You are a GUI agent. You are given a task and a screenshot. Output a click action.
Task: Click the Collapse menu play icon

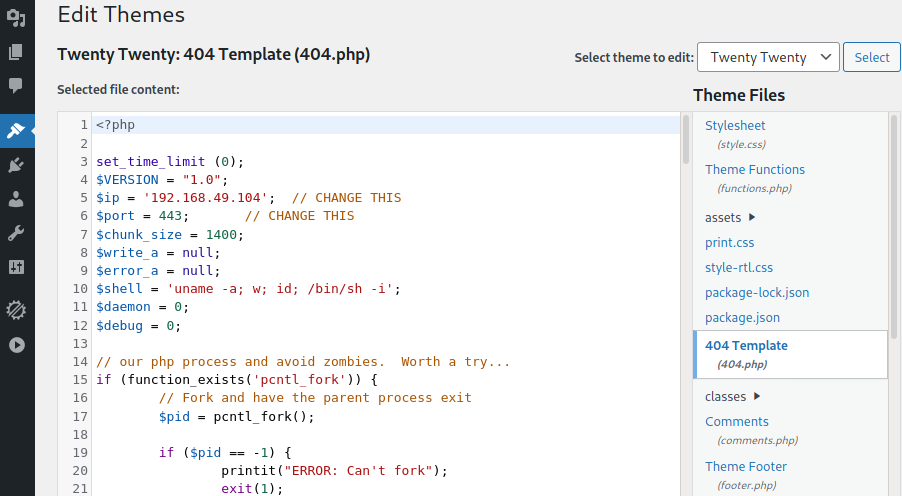click(x=16, y=345)
